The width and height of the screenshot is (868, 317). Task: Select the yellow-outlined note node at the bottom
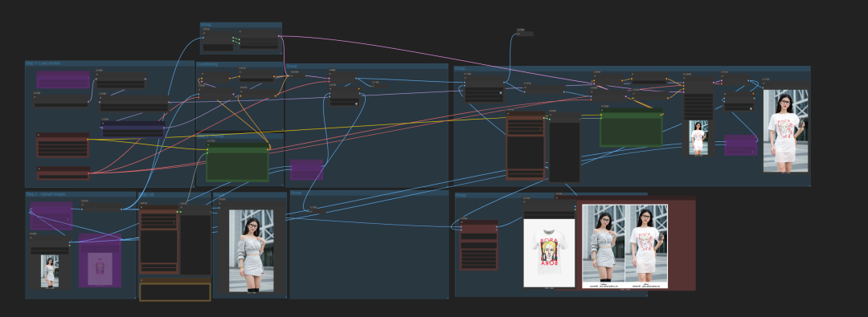[x=175, y=291]
